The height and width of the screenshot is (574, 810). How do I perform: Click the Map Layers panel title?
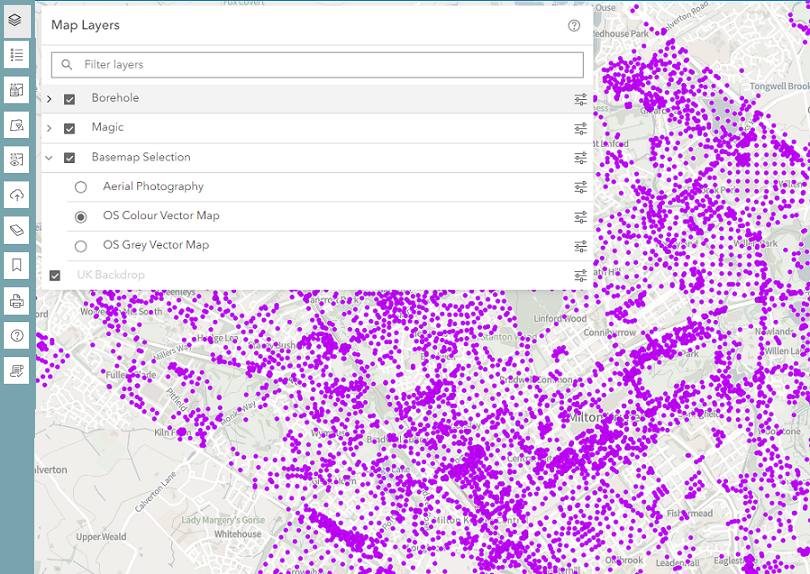tap(85, 25)
